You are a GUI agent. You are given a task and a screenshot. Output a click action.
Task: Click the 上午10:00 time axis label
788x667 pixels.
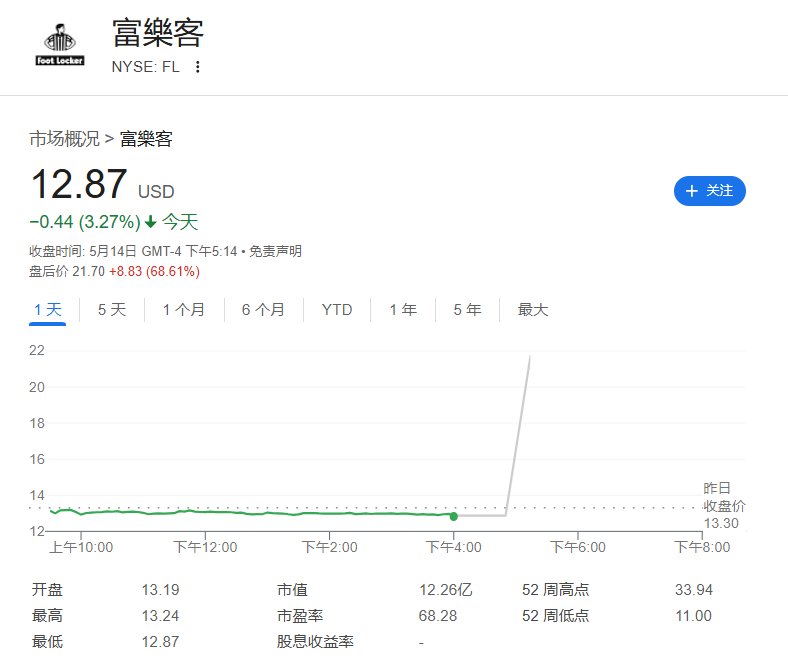tap(81, 547)
